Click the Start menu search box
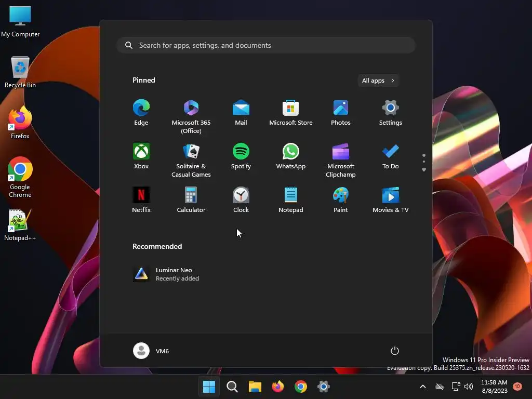Viewport: 532px width, 399px height. click(x=266, y=45)
